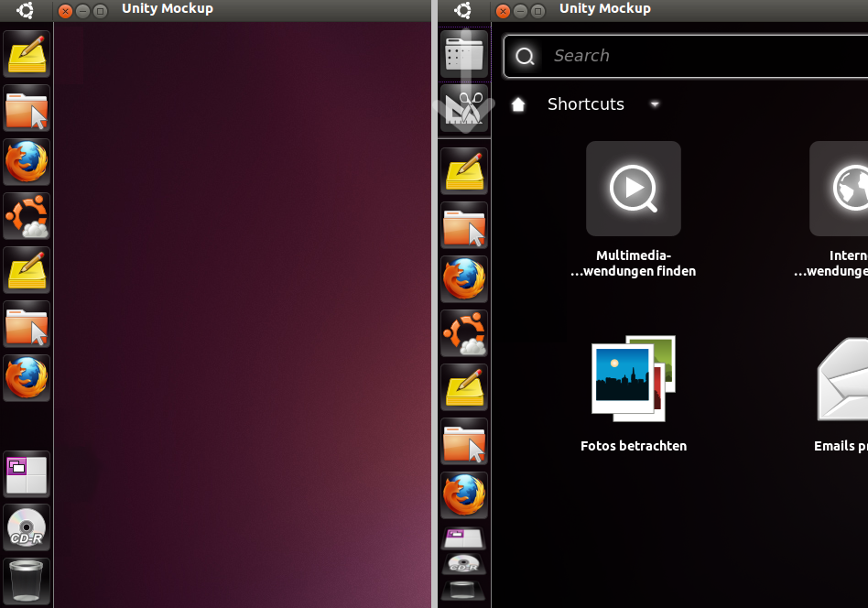Viewport: 868px width, 608px height.
Task: Click into the Search input field
Action: (x=696, y=56)
